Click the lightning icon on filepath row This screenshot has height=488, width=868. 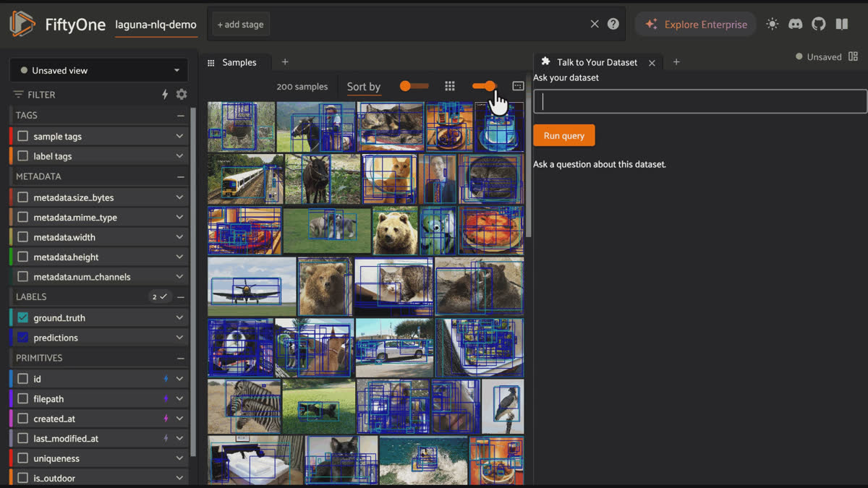[x=166, y=398]
